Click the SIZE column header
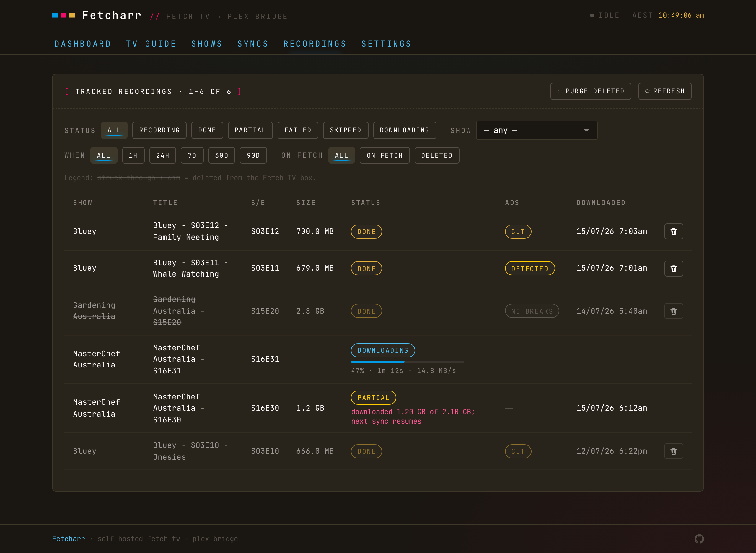The height and width of the screenshot is (553, 756). point(306,203)
